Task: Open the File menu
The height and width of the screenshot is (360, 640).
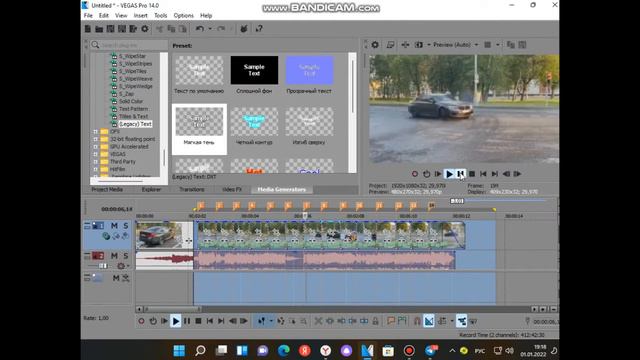Action: (88, 16)
